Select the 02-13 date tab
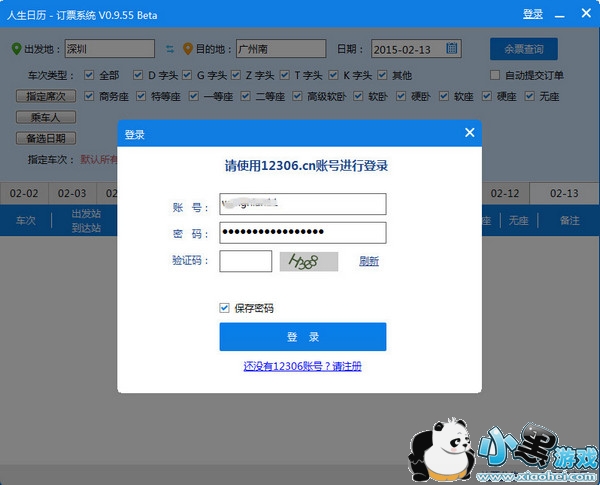Image resolution: width=600 pixels, height=485 pixels. [x=564, y=193]
